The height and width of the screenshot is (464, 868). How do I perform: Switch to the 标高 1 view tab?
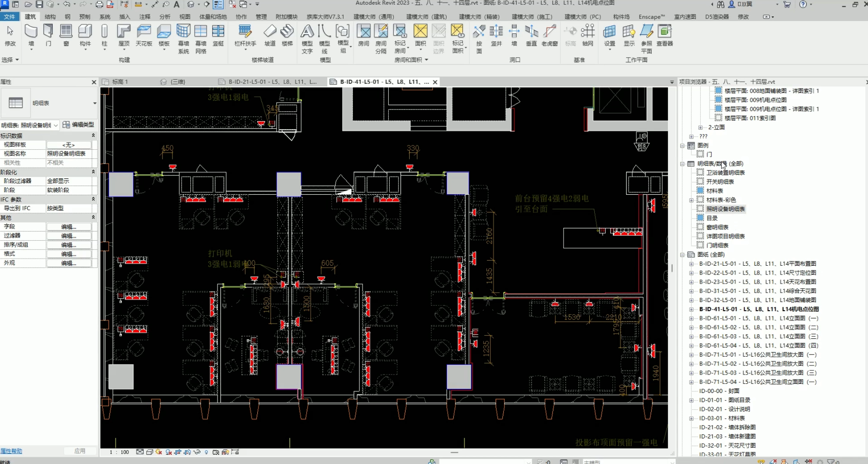tap(120, 82)
